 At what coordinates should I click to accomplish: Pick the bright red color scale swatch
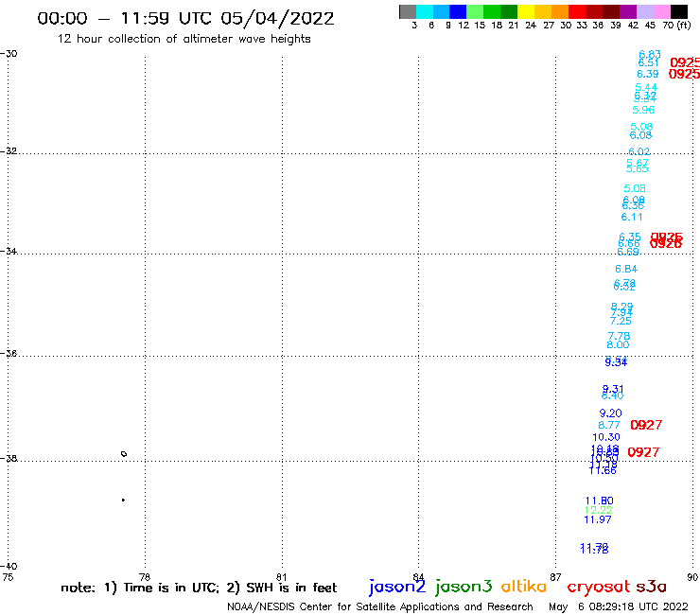(577, 11)
